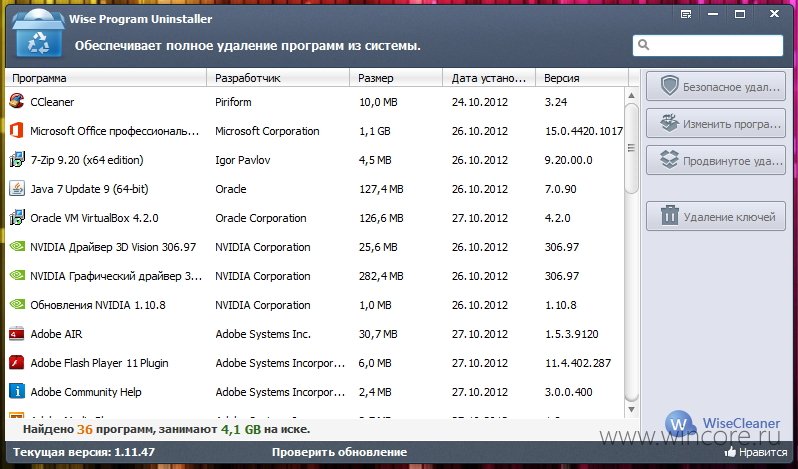Select the Обновления NVIDIA 1.10.8 entry
The image size is (798, 469).
(x=98, y=305)
